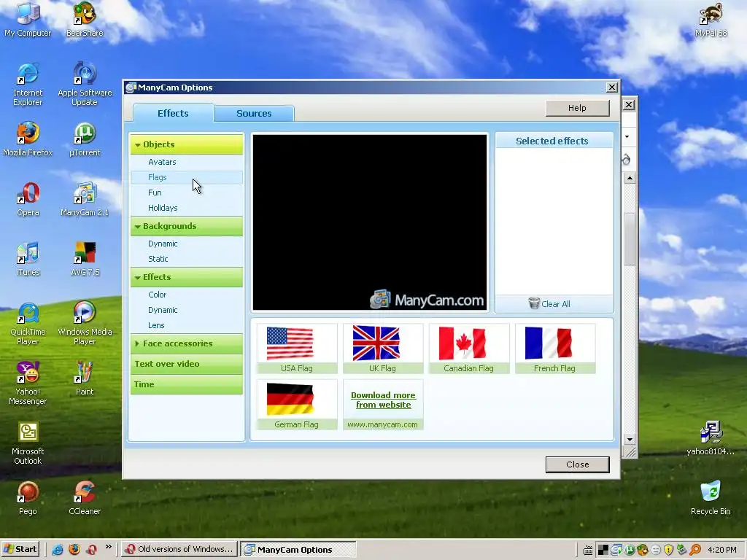Open dropdown arrow in window behind ManyCam
This screenshot has height=560, width=747.
click(627, 136)
